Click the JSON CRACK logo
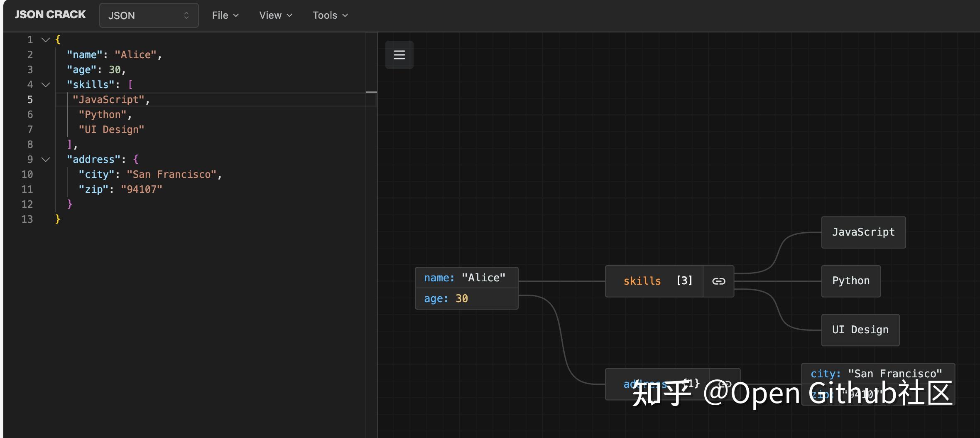This screenshot has width=980, height=438. (50, 14)
